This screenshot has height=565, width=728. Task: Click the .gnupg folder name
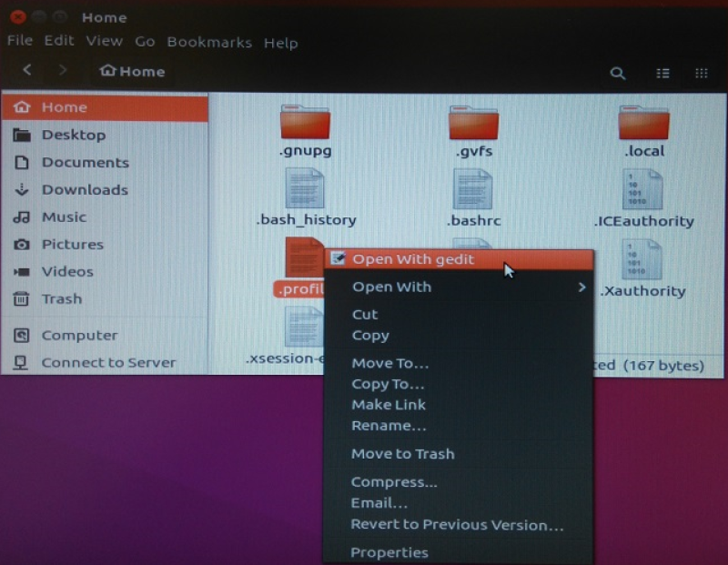[x=306, y=151]
